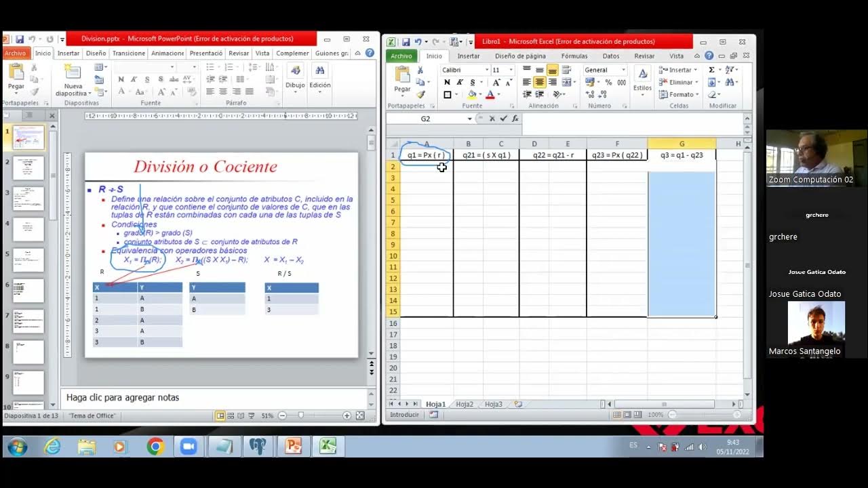
Task: Click Excel's page layout view icon
Action: pyautogui.click(x=628, y=415)
